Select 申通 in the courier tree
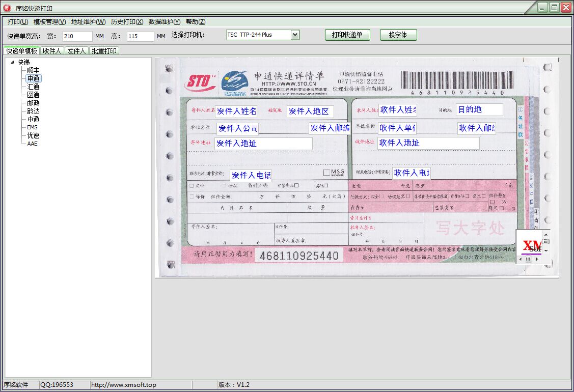574x392 pixels. 33,78
